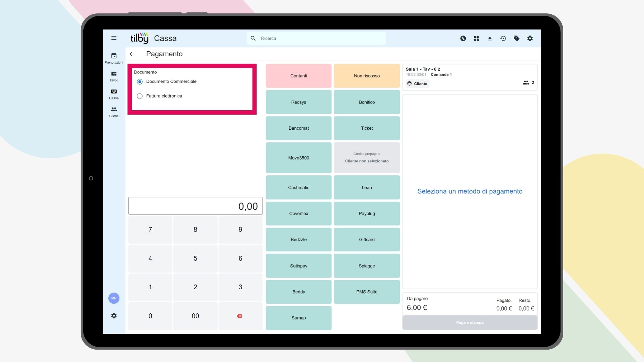The width and height of the screenshot is (644, 362).
Task: Click Paga e stampa button
Action: tap(470, 322)
